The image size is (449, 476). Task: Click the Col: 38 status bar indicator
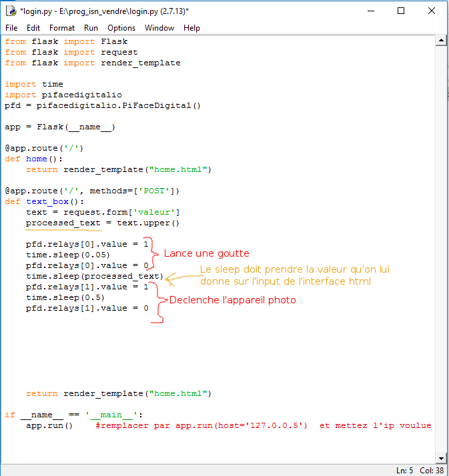click(432, 470)
